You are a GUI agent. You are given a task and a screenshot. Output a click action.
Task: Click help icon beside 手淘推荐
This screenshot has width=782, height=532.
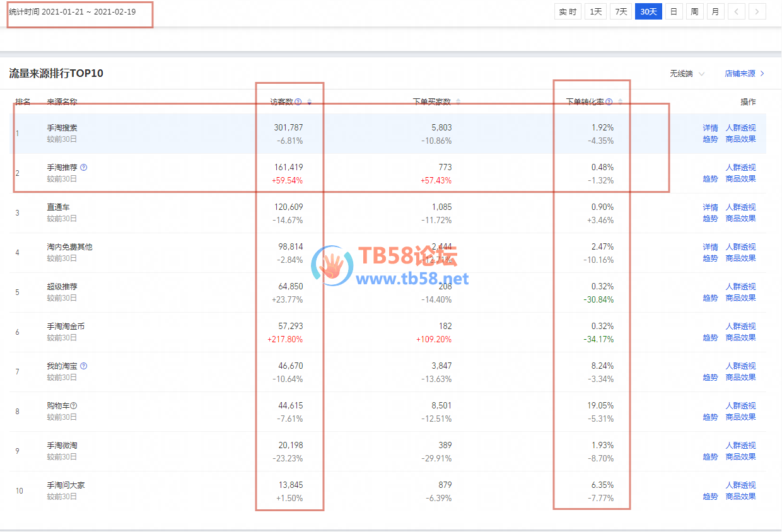click(x=84, y=168)
